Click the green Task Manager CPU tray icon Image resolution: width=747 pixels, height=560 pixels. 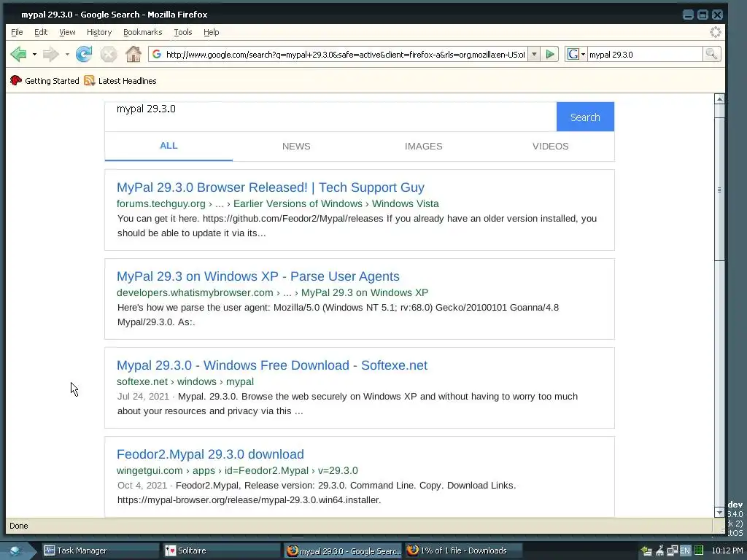click(698, 551)
